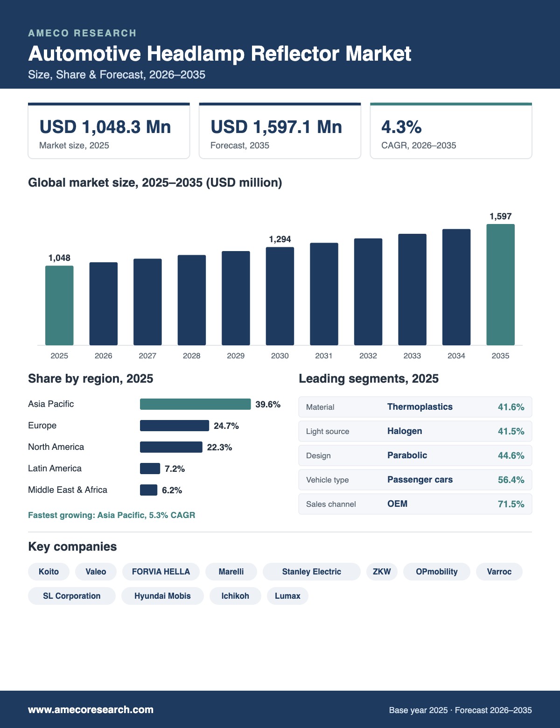The height and width of the screenshot is (728, 560).
Task: Click the 1,048 value label above a bar
Action: [x=59, y=258]
